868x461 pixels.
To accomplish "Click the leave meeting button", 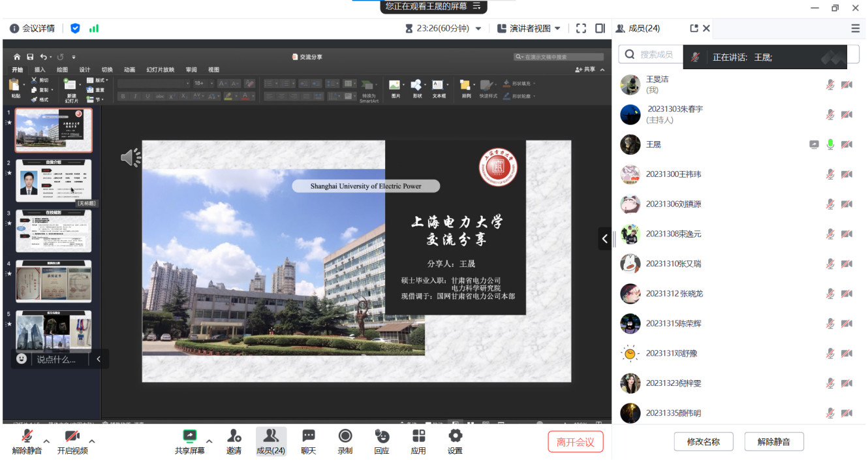I will pos(576,442).
